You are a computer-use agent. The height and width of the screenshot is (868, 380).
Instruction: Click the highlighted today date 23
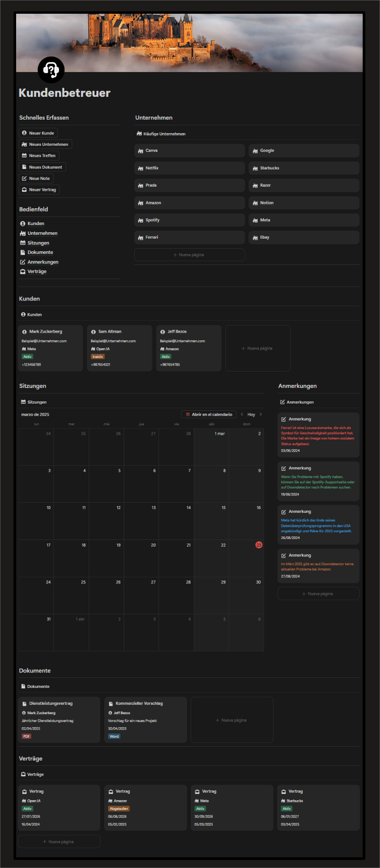pyautogui.click(x=259, y=545)
